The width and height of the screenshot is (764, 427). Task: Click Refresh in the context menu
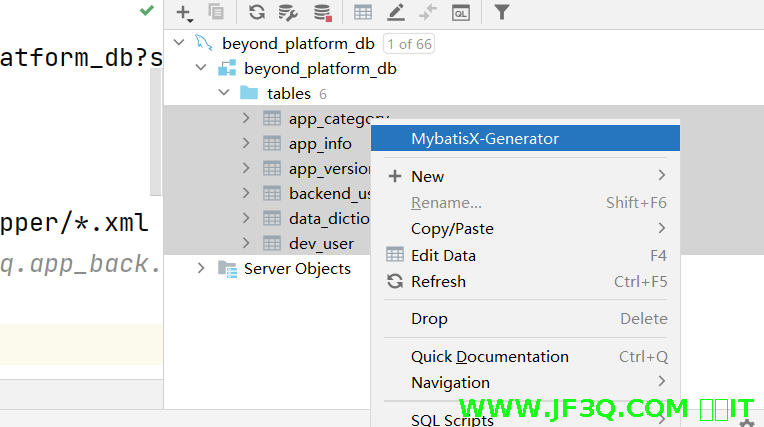click(438, 281)
